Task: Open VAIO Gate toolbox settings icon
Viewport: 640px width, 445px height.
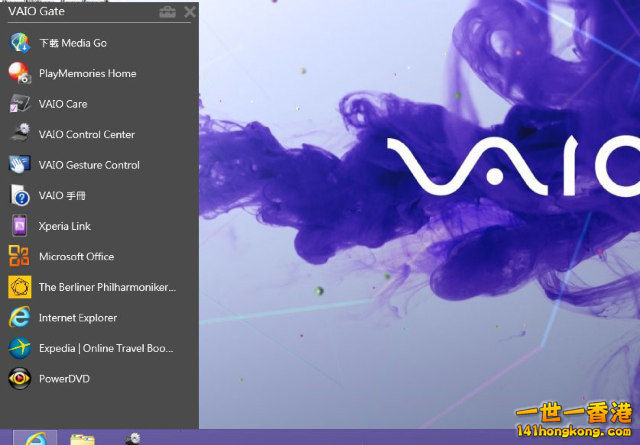Action: pyautogui.click(x=167, y=12)
